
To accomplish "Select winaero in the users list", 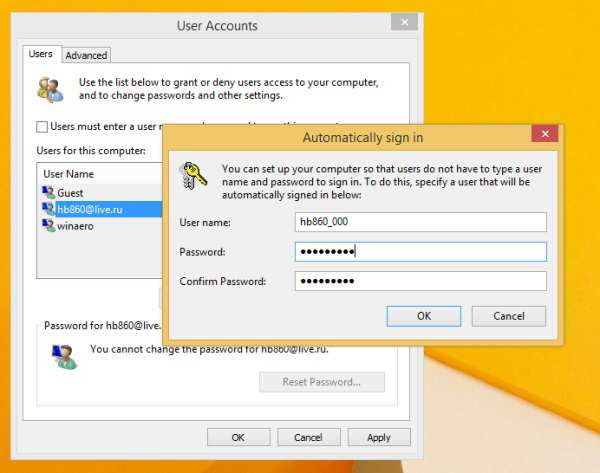I will pyautogui.click(x=76, y=226).
